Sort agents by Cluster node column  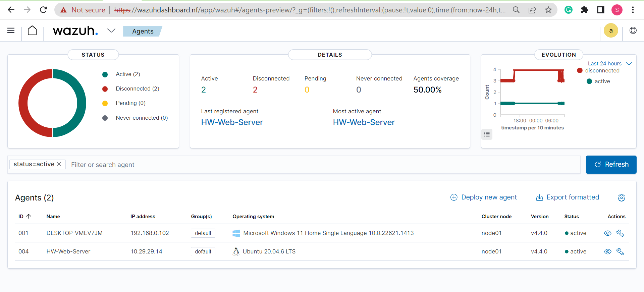pyautogui.click(x=497, y=217)
